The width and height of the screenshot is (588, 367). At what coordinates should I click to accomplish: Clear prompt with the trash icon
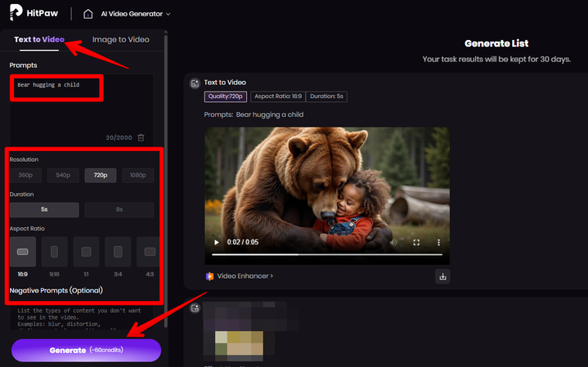pos(141,137)
